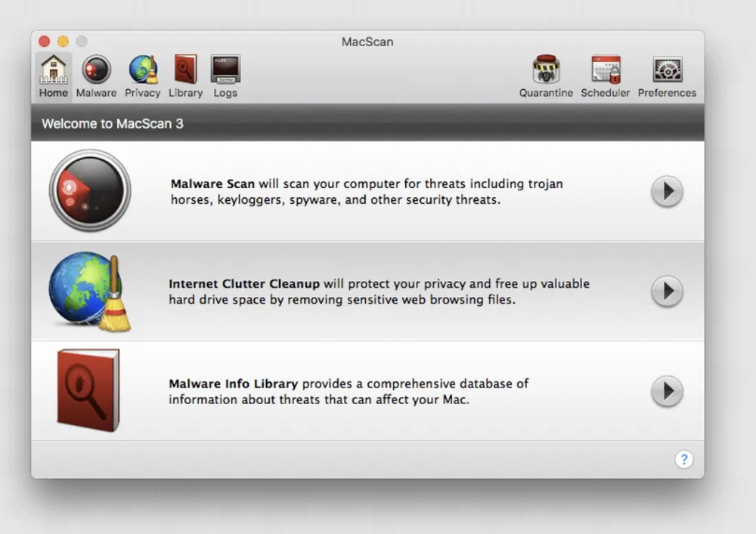This screenshot has width=756, height=534.
Task: Click the help question mark button
Action: click(x=683, y=459)
